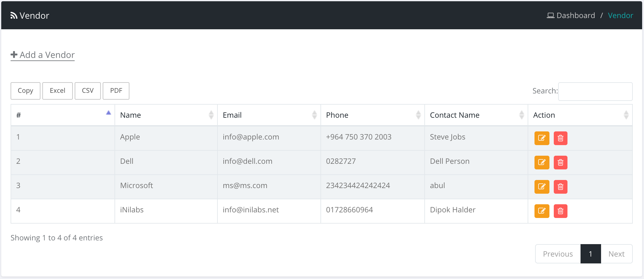This screenshot has width=644, height=279.
Task: Sort table by Contact Name column
Action: click(476, 115)
